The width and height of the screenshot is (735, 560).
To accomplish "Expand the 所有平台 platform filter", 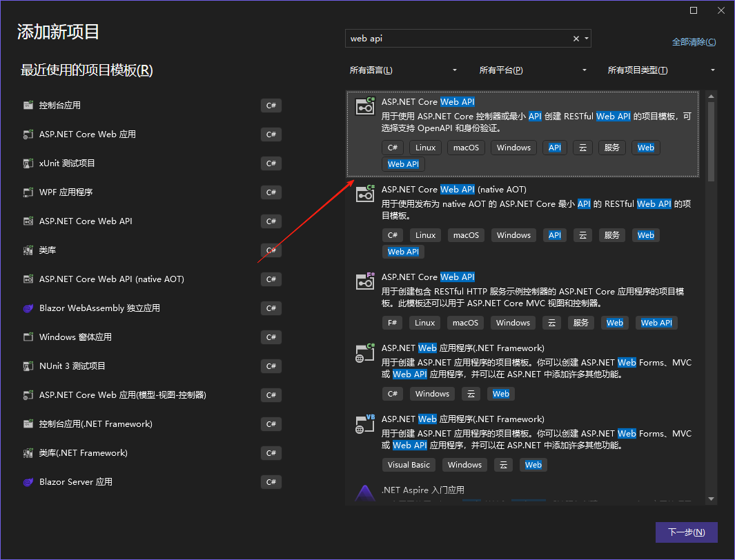I will [x=533, y=70].
